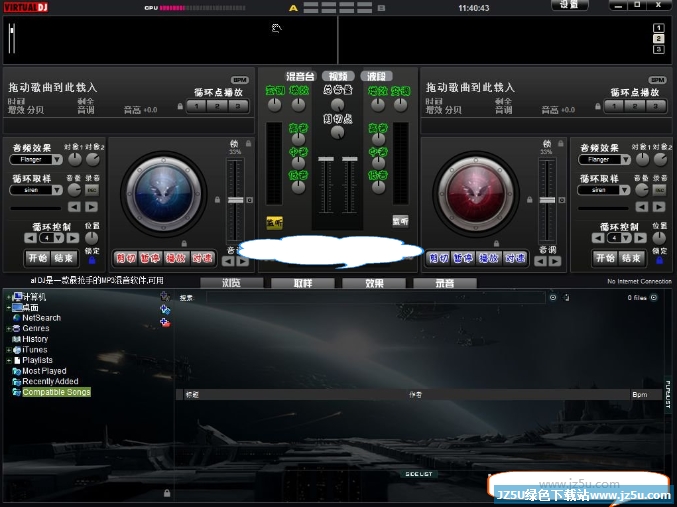Click hot cue 2 on left deck
The image size is (677, 507).
[x=217, y=106]
